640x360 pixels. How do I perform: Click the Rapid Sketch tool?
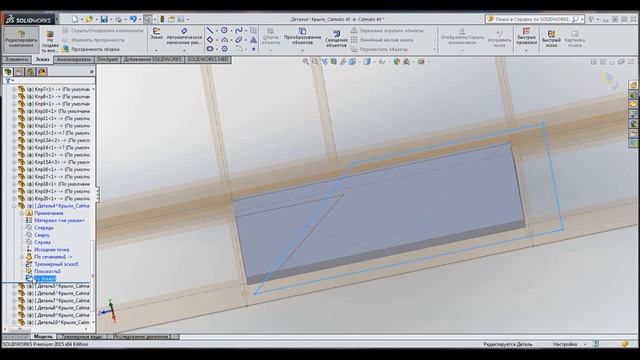pos(551,38)
